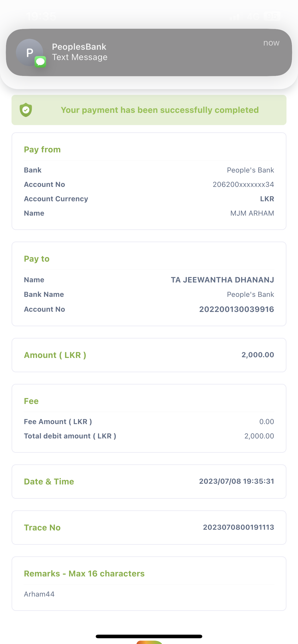Tap the payer name MJM ARHAM
Viewport: 298px width, 644px height.
pos(252,213)
